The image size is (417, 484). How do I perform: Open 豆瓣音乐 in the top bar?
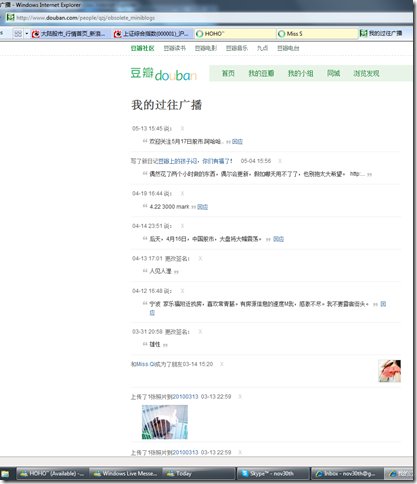pyautogui.click(x=237, y=48)
